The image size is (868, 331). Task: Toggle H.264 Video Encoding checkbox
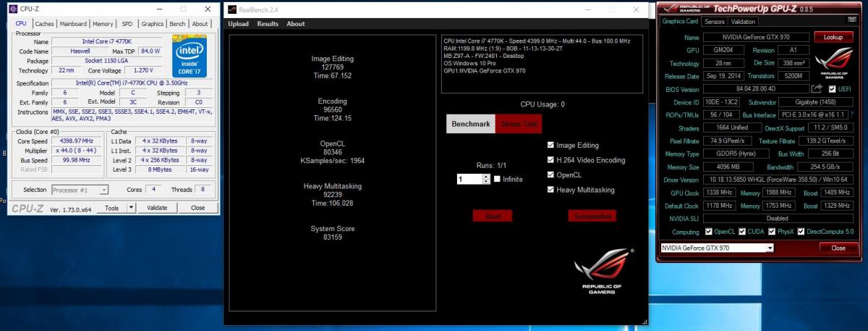pyautogui.click(x=550, y=160)
